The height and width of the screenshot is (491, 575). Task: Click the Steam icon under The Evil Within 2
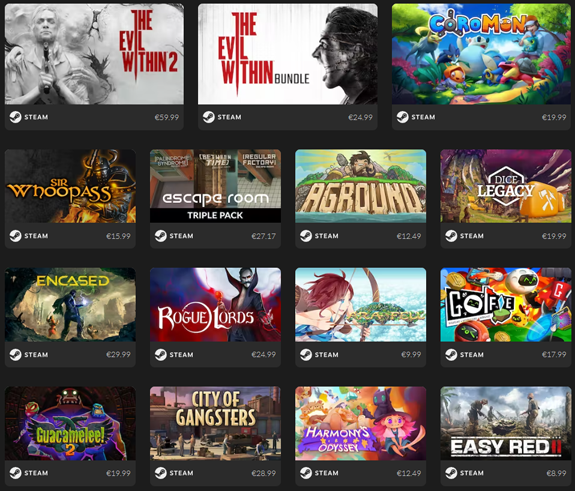tap(15, 117)
